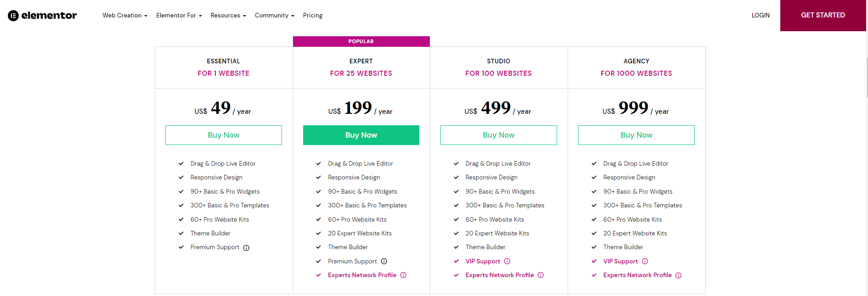Open the Resources dropdown
This screenshot has width=868, height=296.
click(228, 15)
